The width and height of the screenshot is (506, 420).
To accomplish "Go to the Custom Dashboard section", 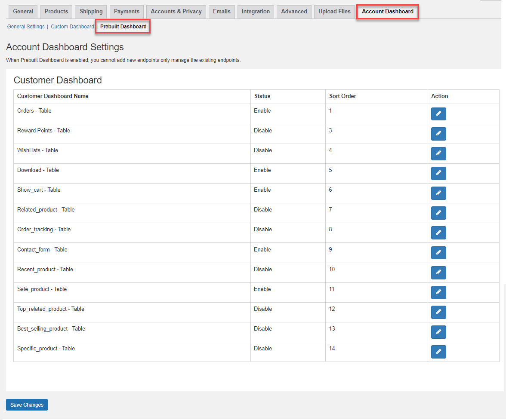I will click(72, 27).
